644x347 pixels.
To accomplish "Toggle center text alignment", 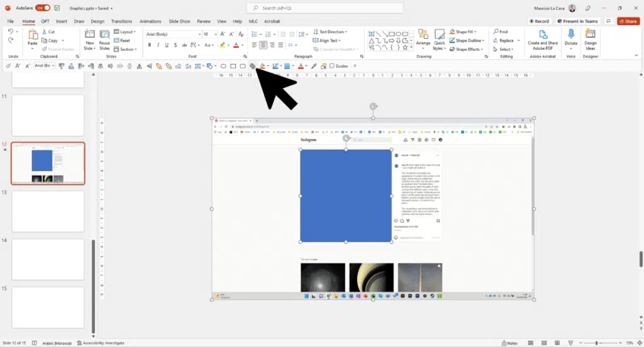I will coord(263,45).
